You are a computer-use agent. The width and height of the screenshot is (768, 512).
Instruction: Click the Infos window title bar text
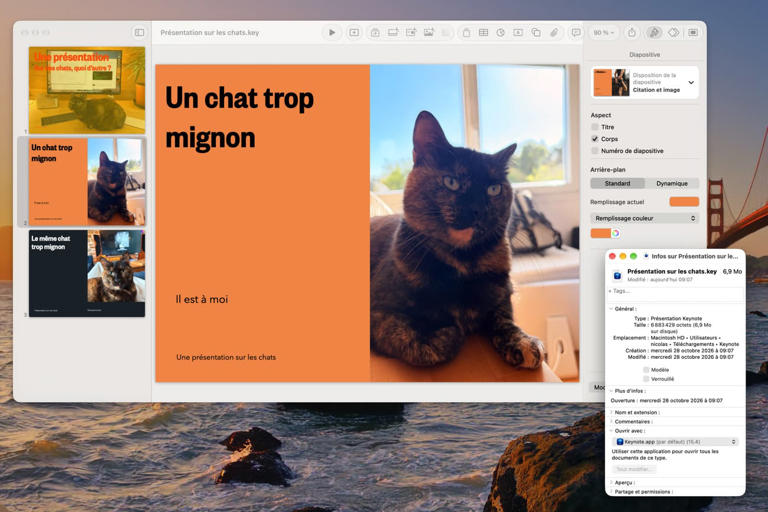695,256
